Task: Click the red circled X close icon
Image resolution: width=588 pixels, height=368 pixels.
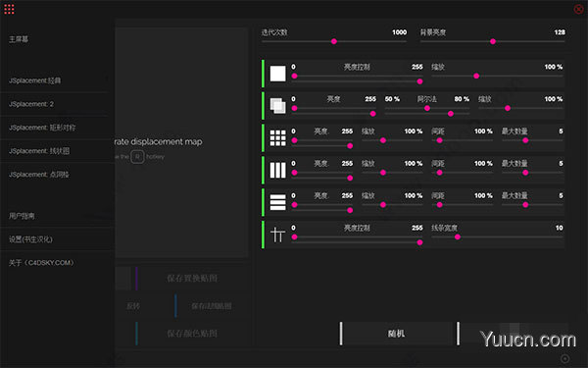Action: pyautogui.click(x=578, y=9)
